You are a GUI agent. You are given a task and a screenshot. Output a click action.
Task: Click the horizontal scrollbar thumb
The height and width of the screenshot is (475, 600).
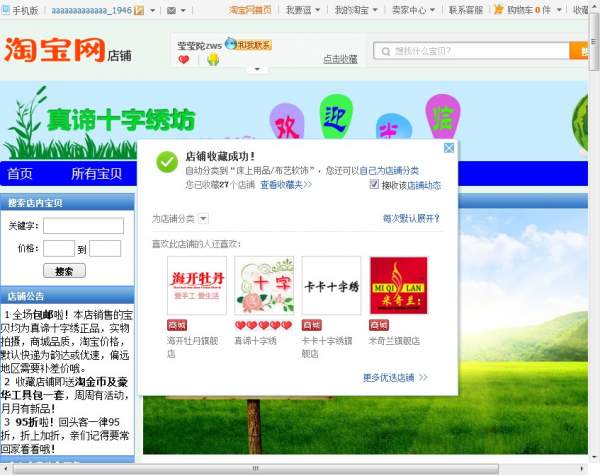coord(256,468)
